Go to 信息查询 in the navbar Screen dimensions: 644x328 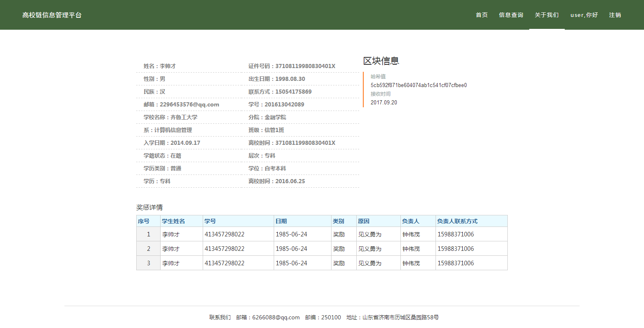click(511, 15)
